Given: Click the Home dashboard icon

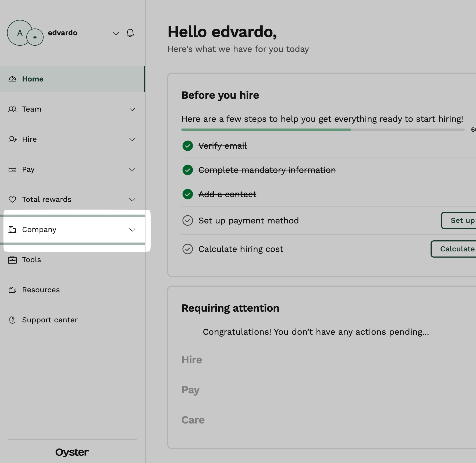Looking at the screenshot, I should (12, 79).
